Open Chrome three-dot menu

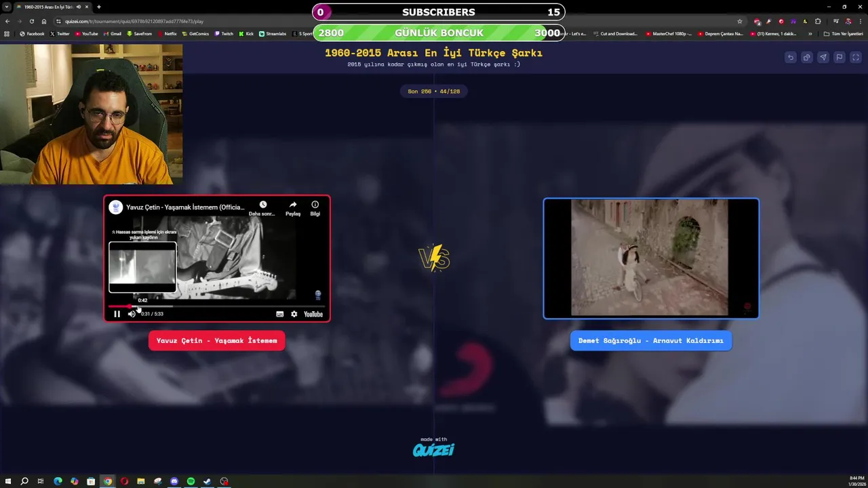point(860,21)
